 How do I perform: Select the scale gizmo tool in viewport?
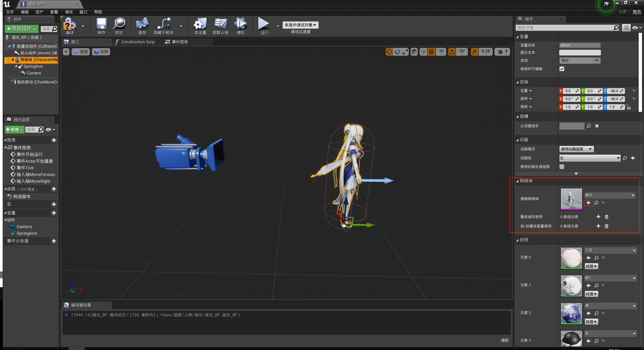[405, 52]
